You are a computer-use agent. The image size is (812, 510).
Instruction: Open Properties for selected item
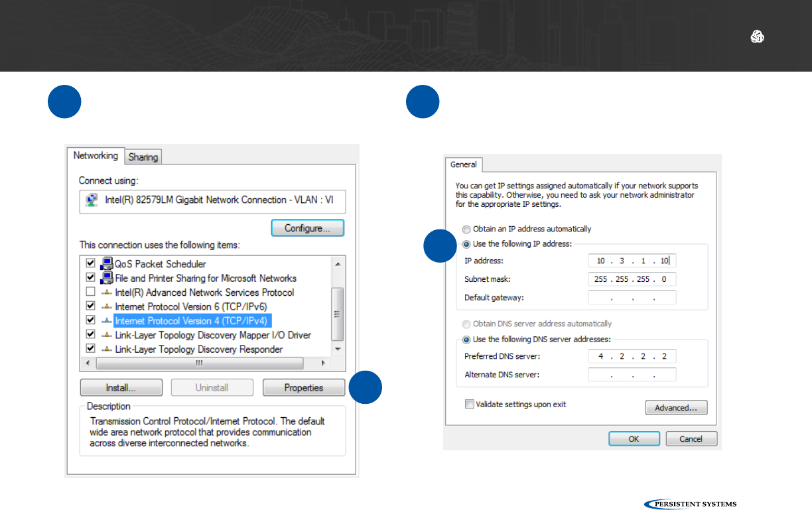[x=304, y=388]
